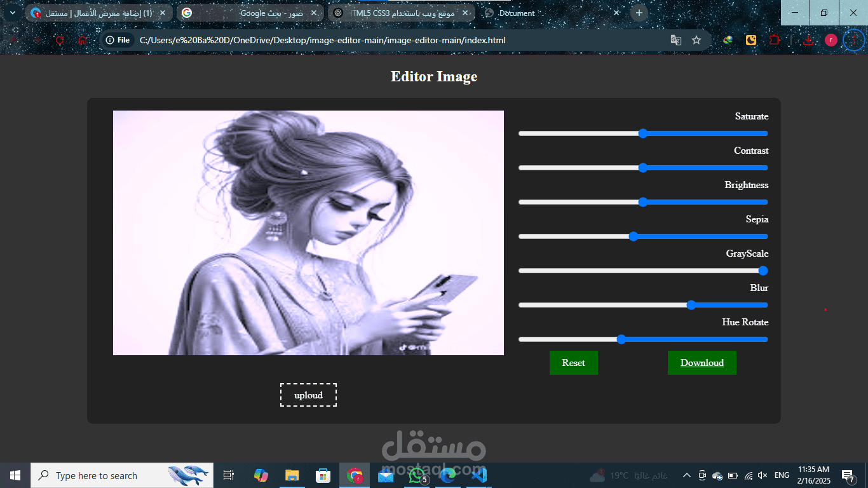This screenshot has height=488, width=868.
Task: Open the browser downloads icon
Action: (x=808, y=40)
